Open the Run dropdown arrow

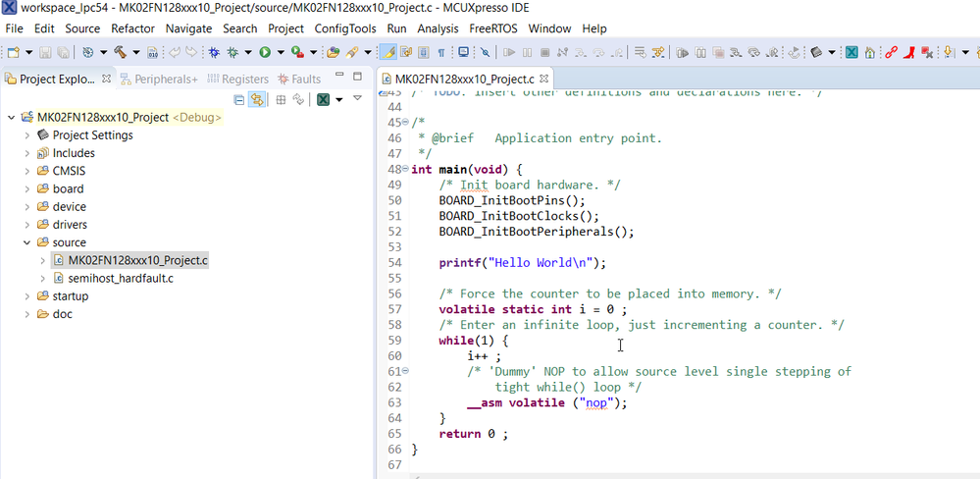pyautogui.click(x=281, y=53)
